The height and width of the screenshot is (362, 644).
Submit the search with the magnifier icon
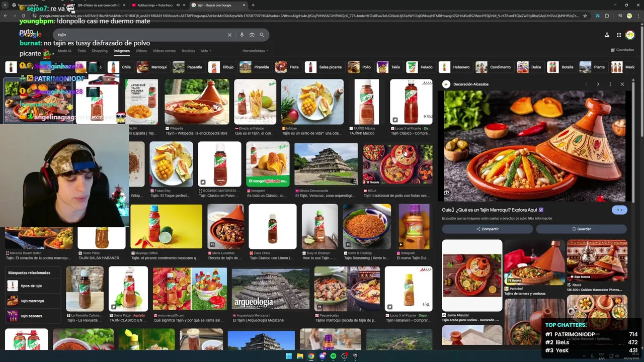click(262, 35)
